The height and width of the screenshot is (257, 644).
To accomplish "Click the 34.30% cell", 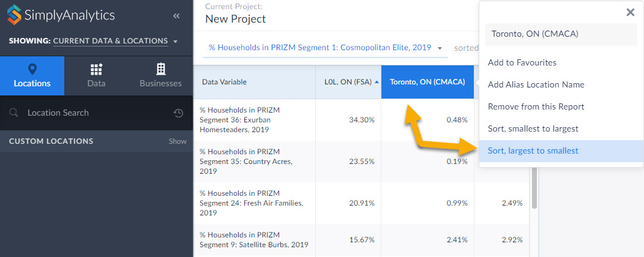I will (x=361, y=120).
